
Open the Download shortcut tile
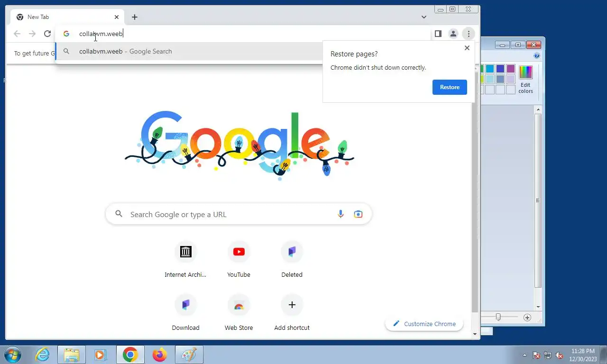[185, 312]
